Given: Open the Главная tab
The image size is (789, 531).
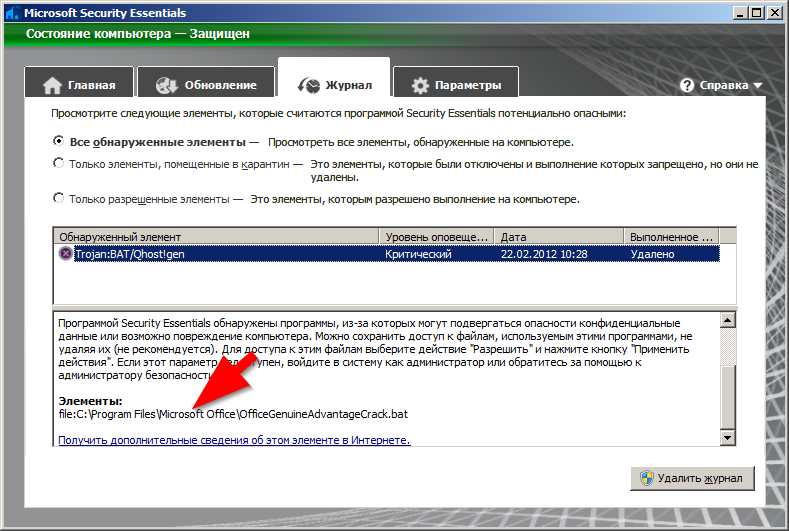Looking at the screenshot, I should (79, 83).
